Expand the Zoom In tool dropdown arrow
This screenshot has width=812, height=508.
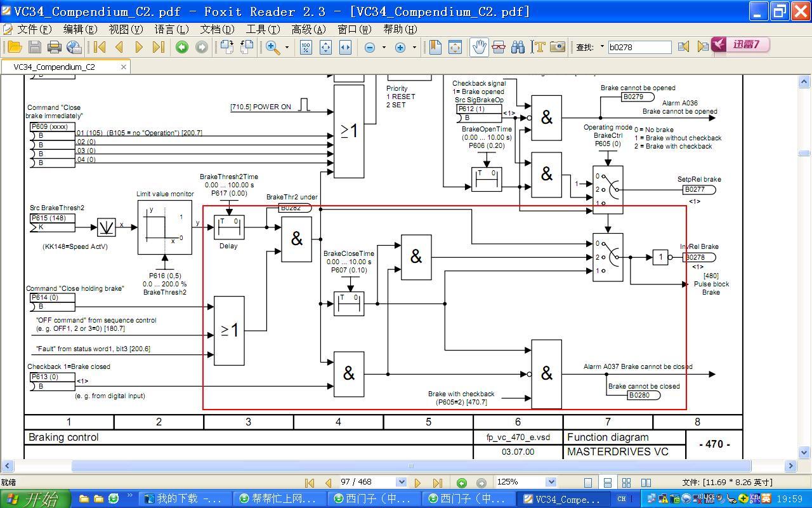click(x=287, y=47)
